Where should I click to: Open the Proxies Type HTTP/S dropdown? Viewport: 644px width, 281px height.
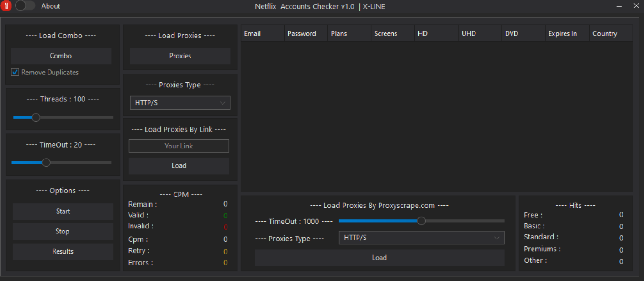(x=179, y=102)
